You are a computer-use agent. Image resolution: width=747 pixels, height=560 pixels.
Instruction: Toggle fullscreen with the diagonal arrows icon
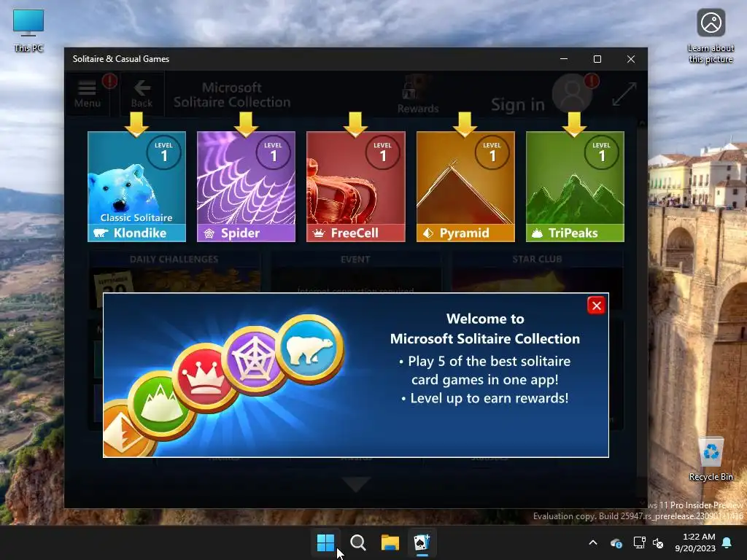(x=624, y=94)
